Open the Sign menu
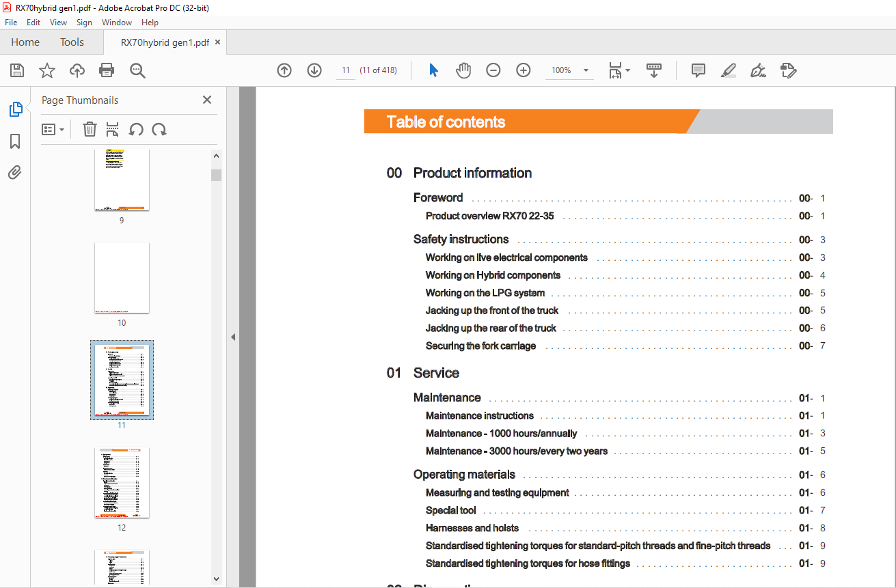This screenshot has width=896, height=588. coord(84,23)
